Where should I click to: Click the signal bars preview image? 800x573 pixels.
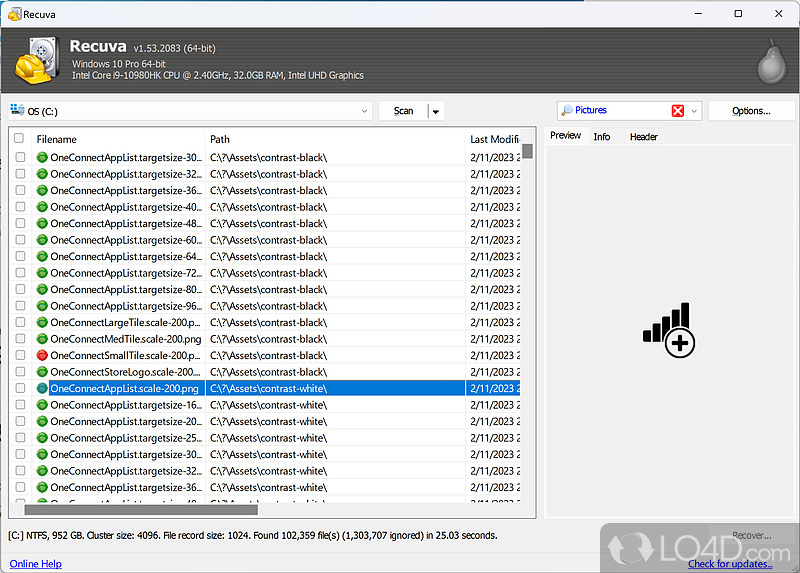668,329
